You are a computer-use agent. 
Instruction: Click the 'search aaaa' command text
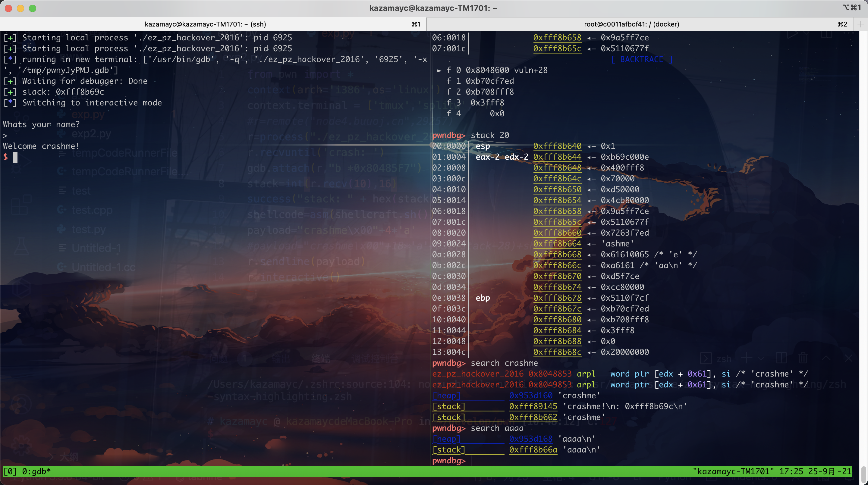[497, 428]
